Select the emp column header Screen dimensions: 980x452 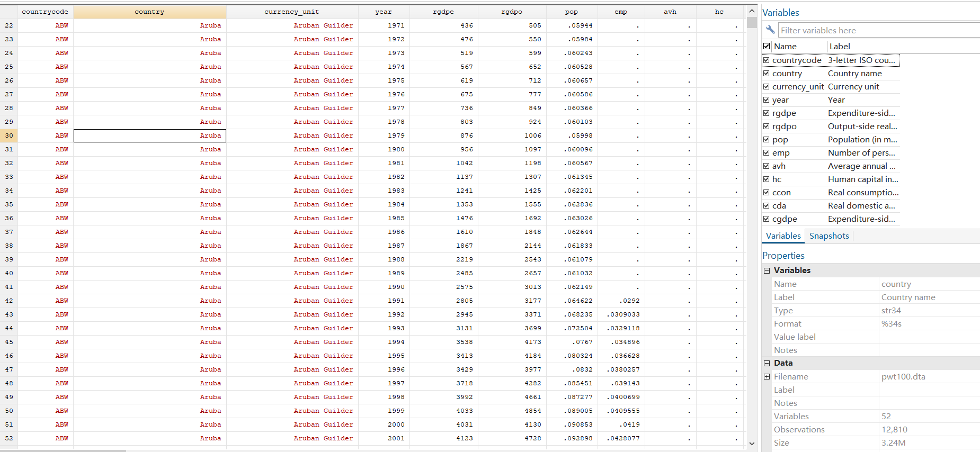tap(621, 12)
